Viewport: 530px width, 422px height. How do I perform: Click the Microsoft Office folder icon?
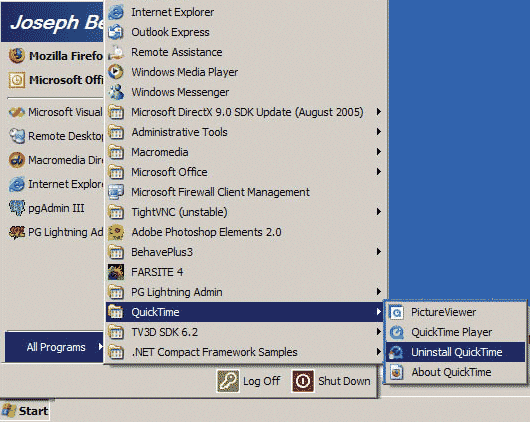pyautogui.click(x=116, y=172)
